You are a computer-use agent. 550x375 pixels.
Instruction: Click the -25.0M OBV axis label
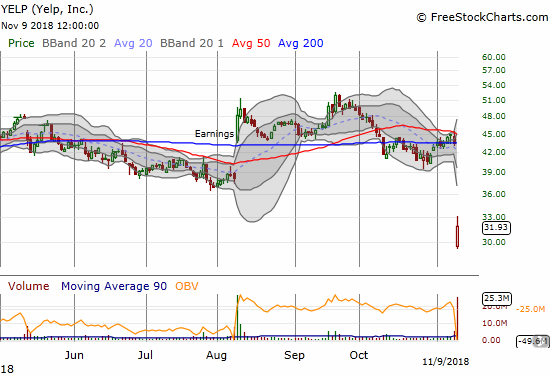[530, 309]
